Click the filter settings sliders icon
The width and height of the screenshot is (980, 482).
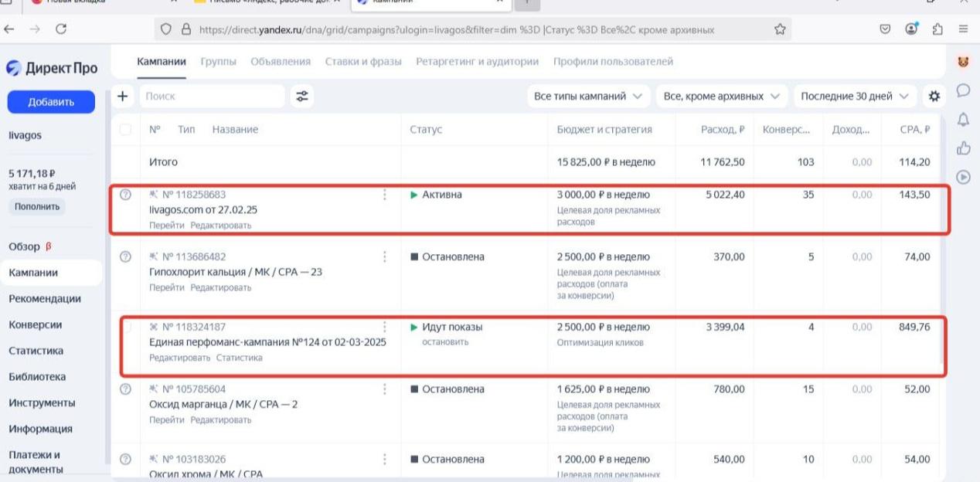(301, 97)
